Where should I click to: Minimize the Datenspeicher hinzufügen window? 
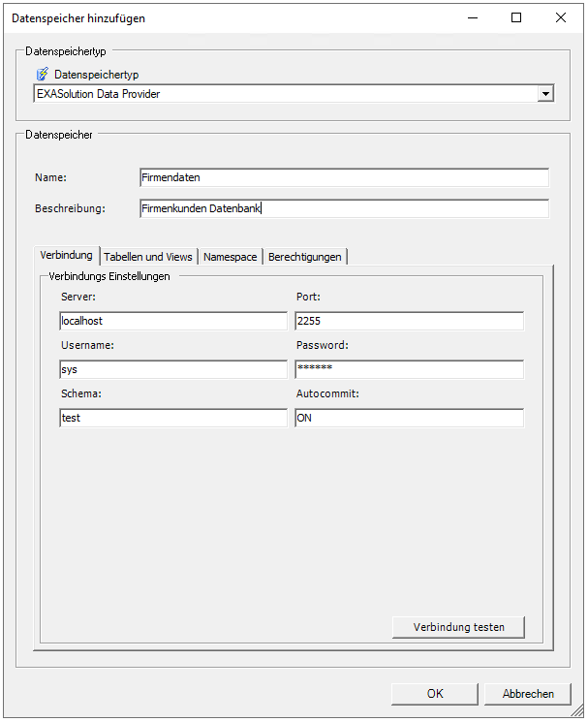(x=473, y=18)
